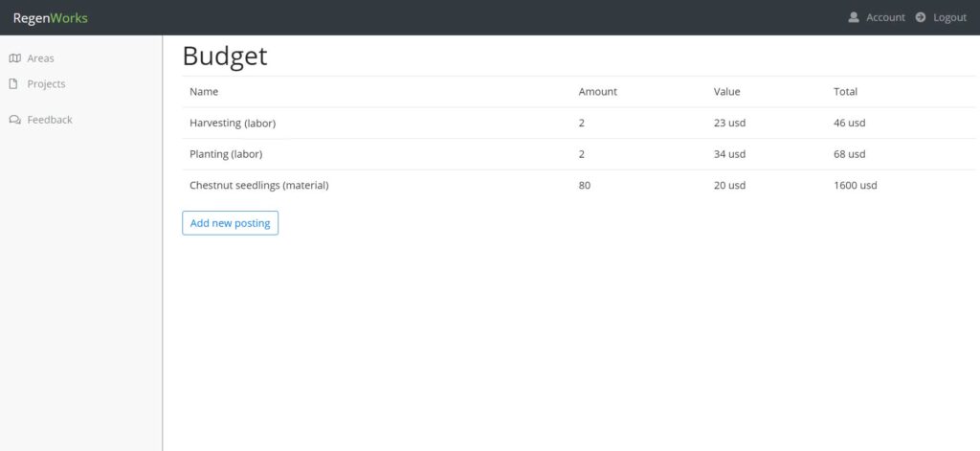Select the Harvesting (labor) row

pos(579,124)
